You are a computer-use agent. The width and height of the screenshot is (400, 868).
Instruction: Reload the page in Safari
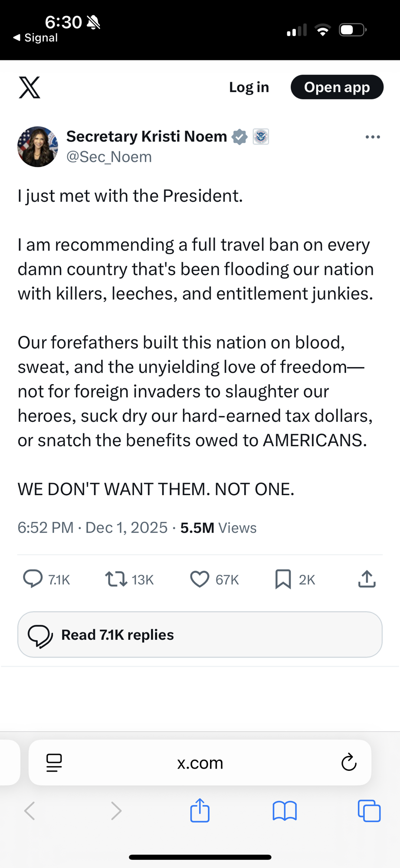349,763
